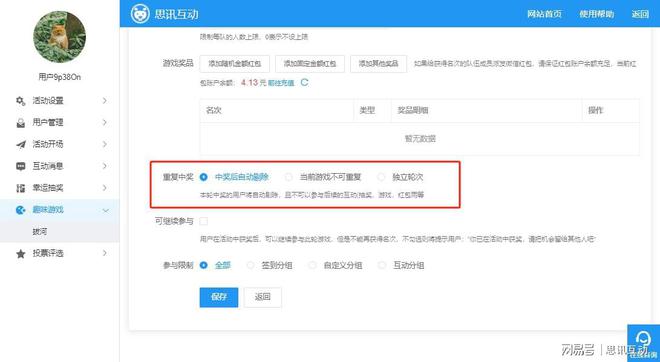This screenshot has width=660, height=362.
Task: Select 签到分组 radio option
Action: pos(250,265)
